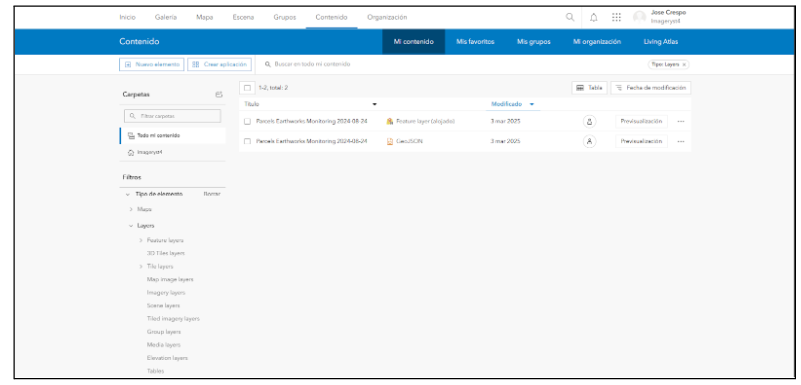Open the Mapa menu
Viewport: 801px width, 385px height.
click(204, 17)
